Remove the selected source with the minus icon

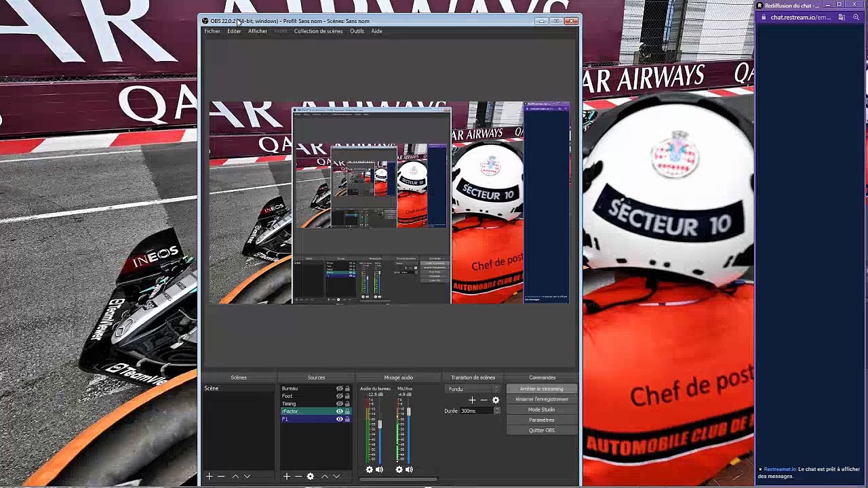(x=298, y=476)
